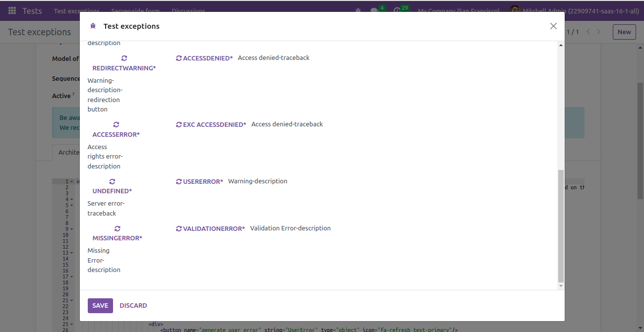Screen dimensions: 644x332
Task: Collapse code fold arrow at line 13
Action: tap(72, 253)
